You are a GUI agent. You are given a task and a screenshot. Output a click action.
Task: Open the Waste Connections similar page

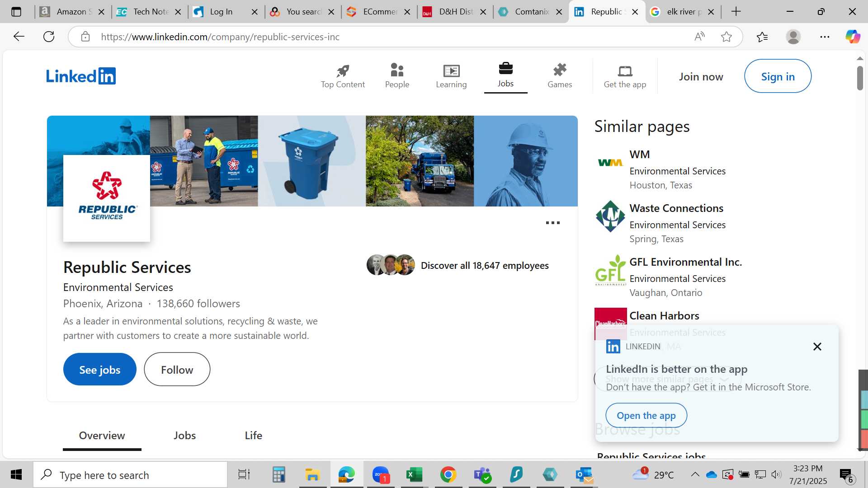pos(676,208)
